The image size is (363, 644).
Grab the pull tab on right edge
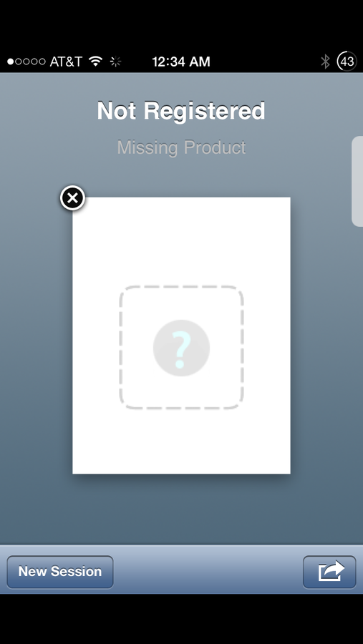click(x=357, y=181)
